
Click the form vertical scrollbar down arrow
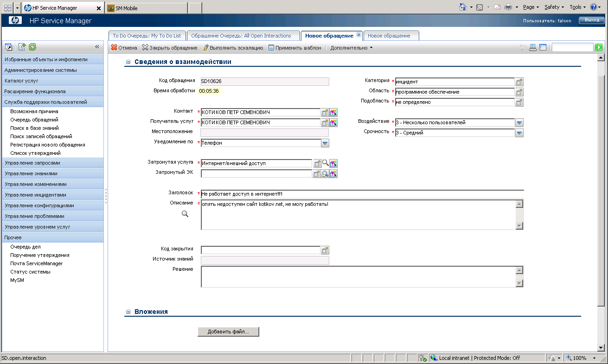point(601,348)
